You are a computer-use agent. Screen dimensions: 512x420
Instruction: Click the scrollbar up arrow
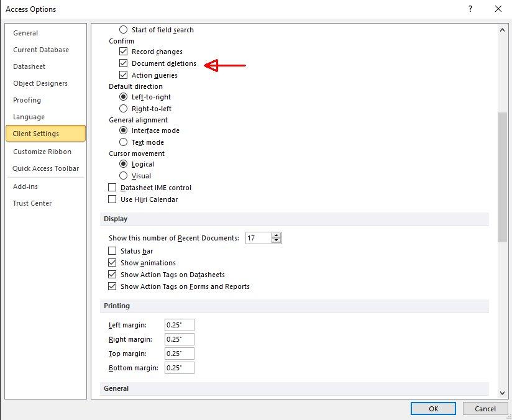tap(502, 30)
